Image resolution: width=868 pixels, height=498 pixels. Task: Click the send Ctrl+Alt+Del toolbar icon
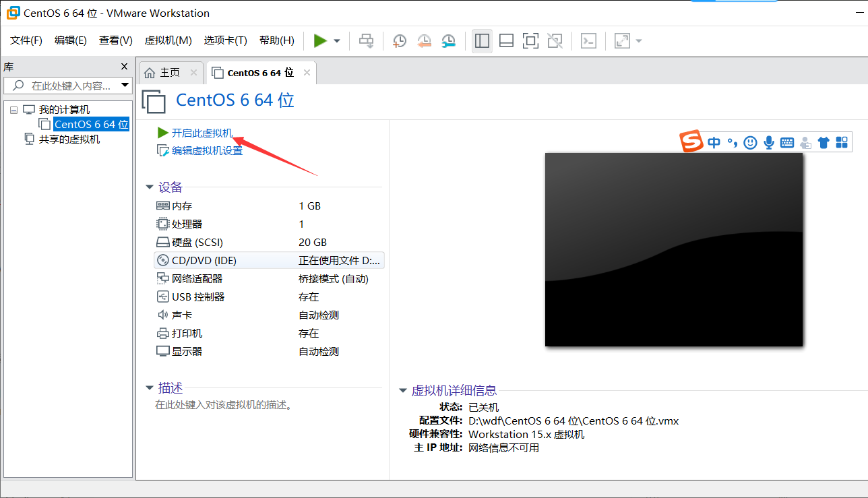366,41
